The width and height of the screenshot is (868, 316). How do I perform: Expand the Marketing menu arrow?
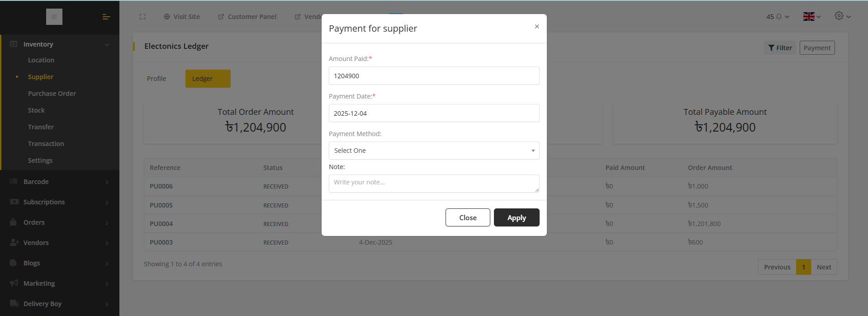[x=107, y=284]
